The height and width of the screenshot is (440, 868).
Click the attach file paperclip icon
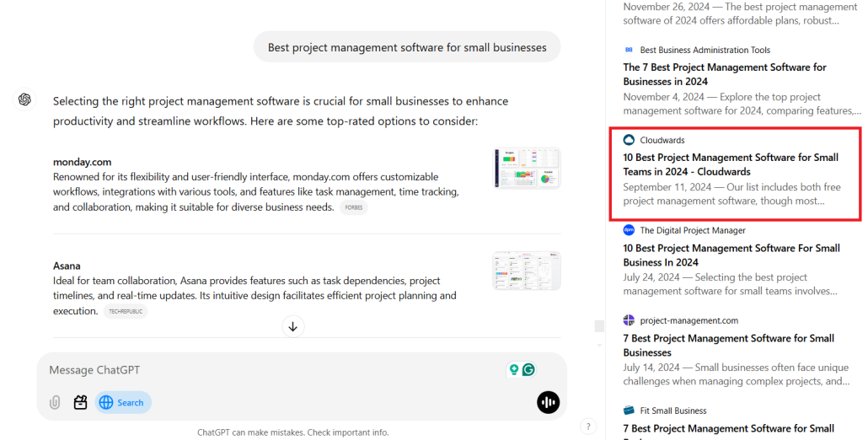click(x=54, y=402)
